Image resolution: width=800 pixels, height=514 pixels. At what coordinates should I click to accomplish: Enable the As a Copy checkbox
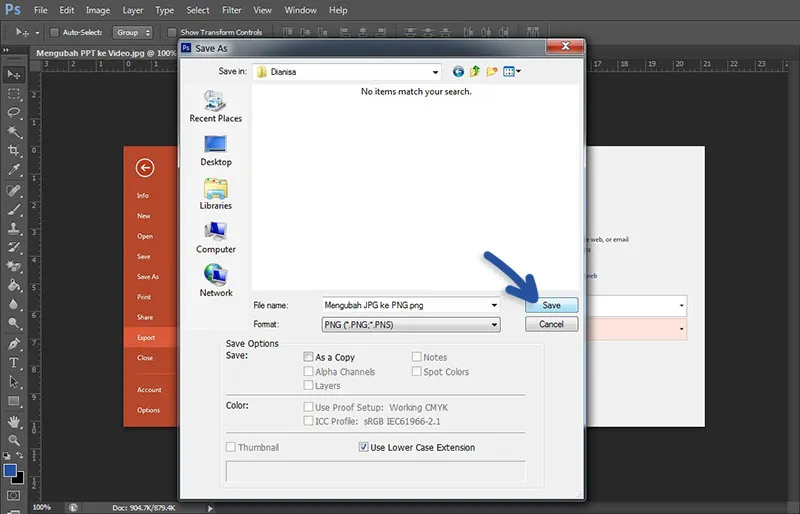309,357
